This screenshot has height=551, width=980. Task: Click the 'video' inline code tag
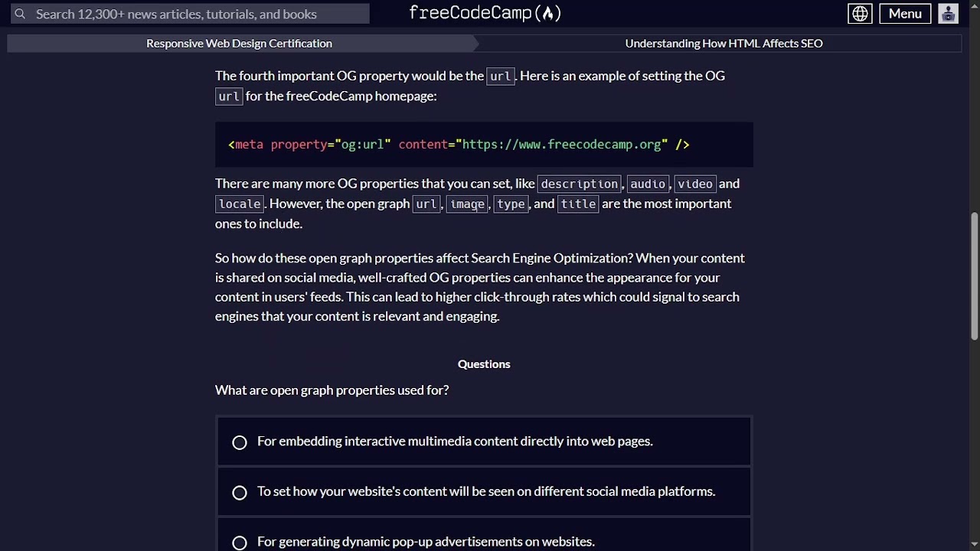tap(695, 184)
